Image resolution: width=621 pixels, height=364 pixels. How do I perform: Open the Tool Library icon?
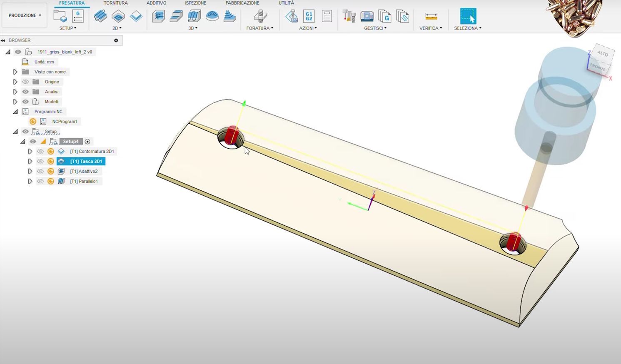tap(349, 16)
